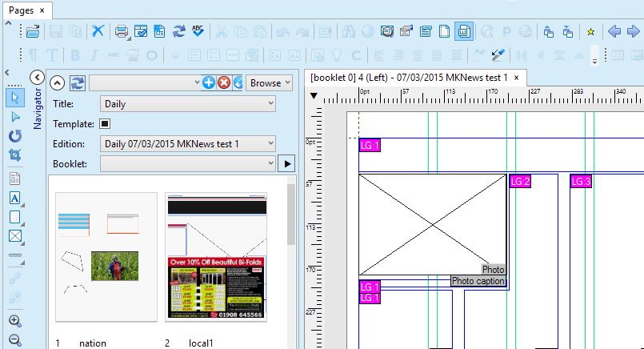This screenshot has width=644, height=349.
Task: Click the Zoom out magnifier
Action: (x=14, y=340)
